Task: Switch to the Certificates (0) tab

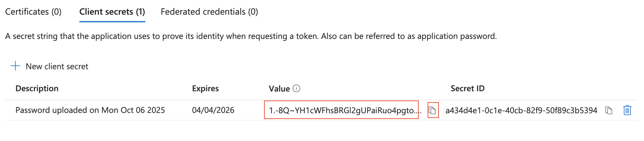Action: coord(33,12)
